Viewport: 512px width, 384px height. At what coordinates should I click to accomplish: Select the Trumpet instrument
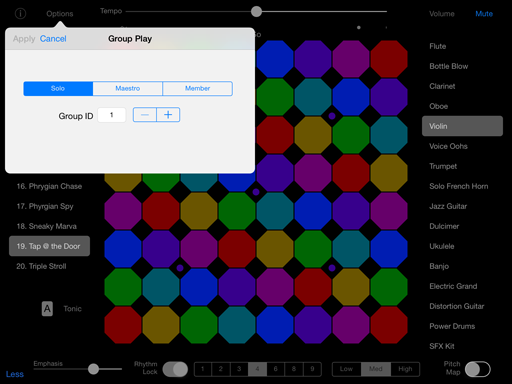[462, 166]
